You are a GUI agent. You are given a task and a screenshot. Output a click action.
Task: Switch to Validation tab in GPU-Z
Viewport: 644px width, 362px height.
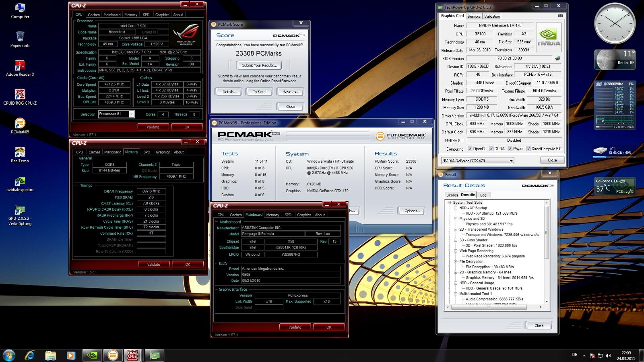(492, 16)
